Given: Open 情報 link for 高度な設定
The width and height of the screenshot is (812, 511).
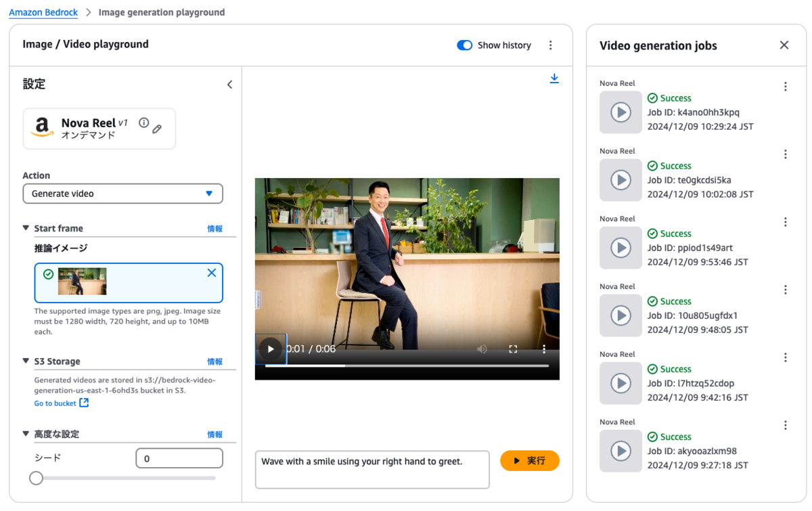Looking at the screenshot, I should (x=215, y=435).
